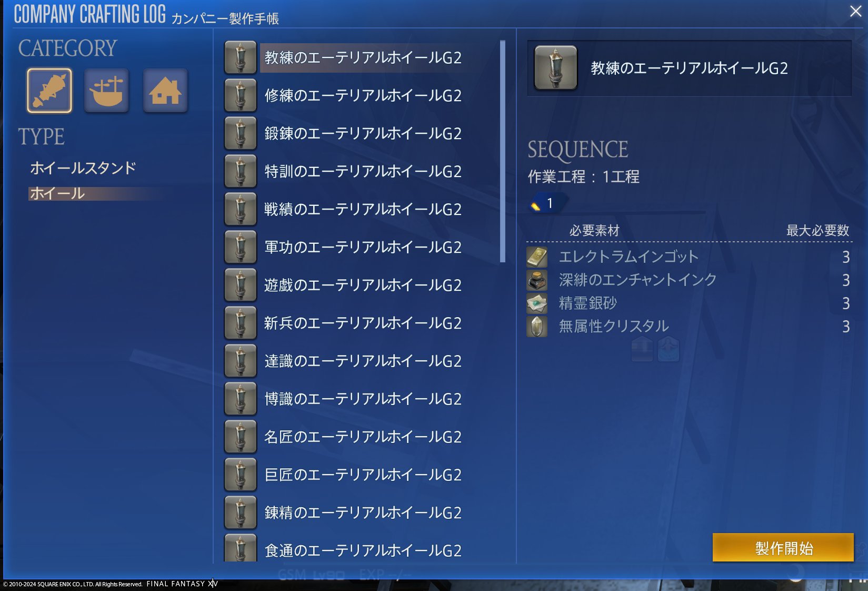Click 作業工程：1工程 sequence text
The width and height of the screenshot is (868, 591).
click(584, 176)
